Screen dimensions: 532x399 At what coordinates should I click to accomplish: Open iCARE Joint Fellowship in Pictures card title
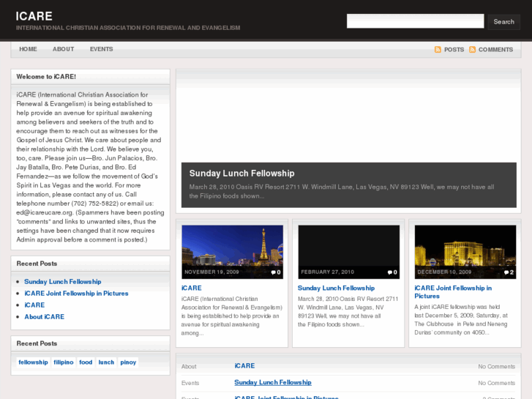453,292
